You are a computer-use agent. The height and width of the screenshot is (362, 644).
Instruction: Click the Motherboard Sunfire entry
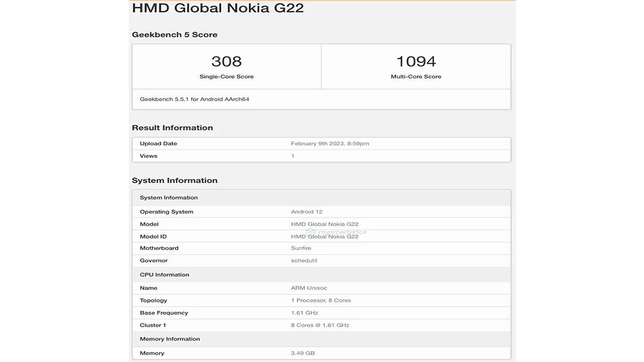click(x=322, y=248)
